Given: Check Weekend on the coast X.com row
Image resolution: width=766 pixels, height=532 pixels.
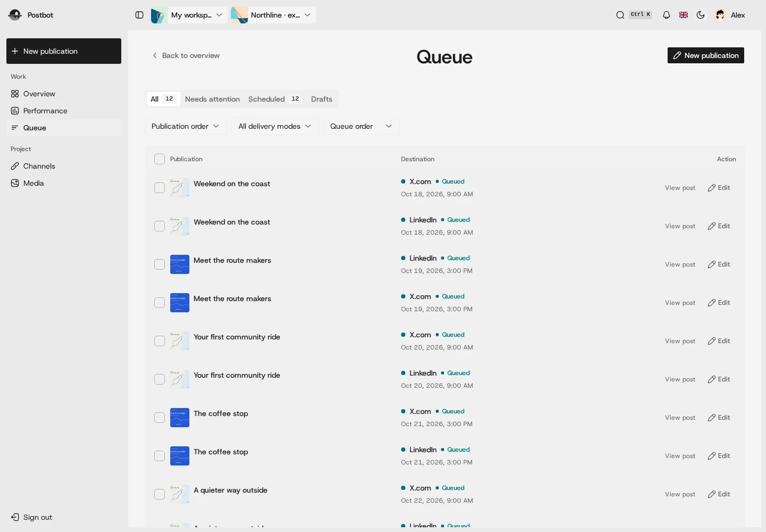Looking at the screenshot, I should coord(160,188).
